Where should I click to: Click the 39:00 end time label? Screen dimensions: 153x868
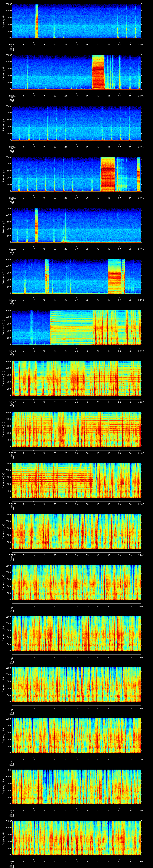[x=141, y=861]
